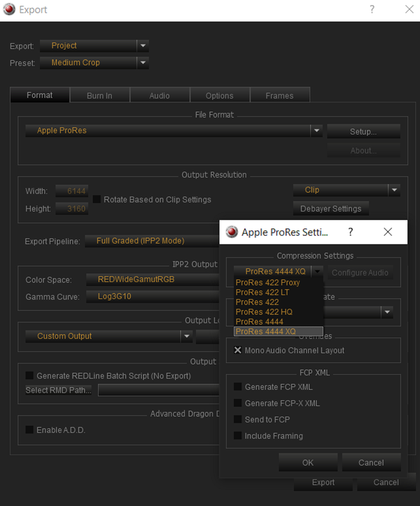
Task: Open the Preset dropdown showing Medium Crop
Action: click(x=94, y=63)
